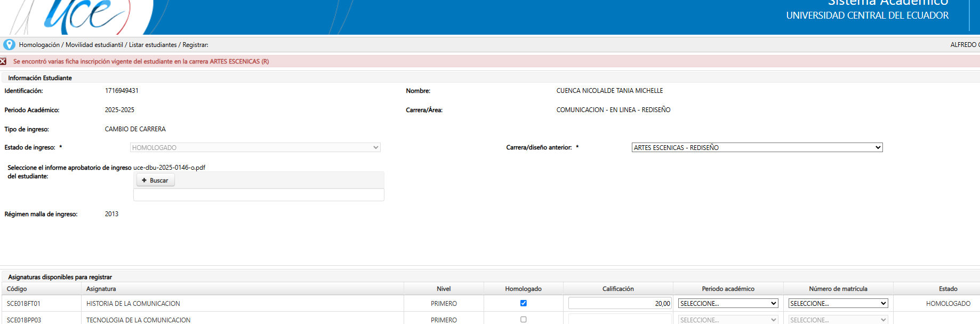The image size is (980, 324).
Task: Click COMUNICACION - EN LINEA - REDISEÑO text
Action: pyautogui.click(x=614, y=110)
